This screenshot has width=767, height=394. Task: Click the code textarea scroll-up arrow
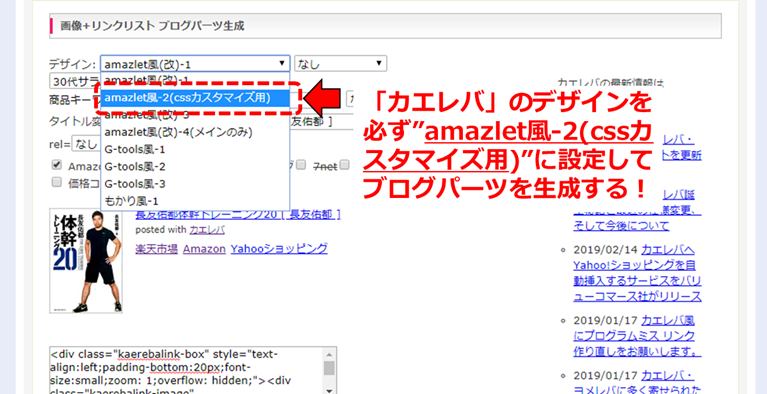click(330, 354)
